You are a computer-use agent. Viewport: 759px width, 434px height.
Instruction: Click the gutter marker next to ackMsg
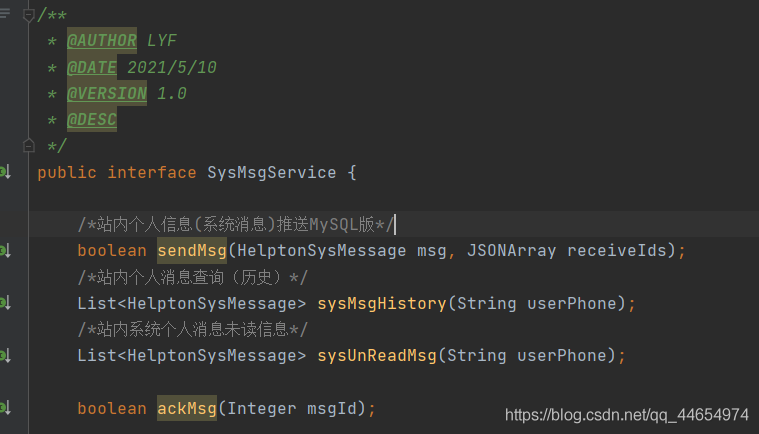5,408
